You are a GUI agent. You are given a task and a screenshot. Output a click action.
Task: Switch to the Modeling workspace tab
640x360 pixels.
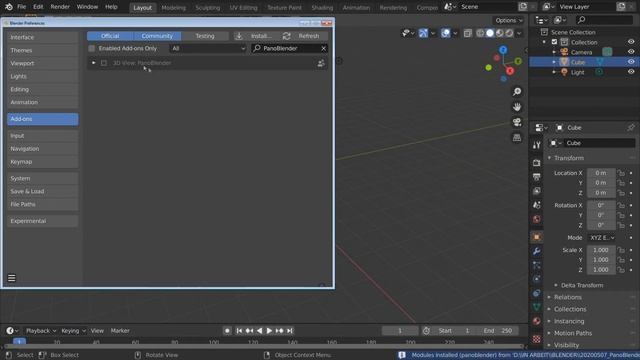[x=173, y=7]
